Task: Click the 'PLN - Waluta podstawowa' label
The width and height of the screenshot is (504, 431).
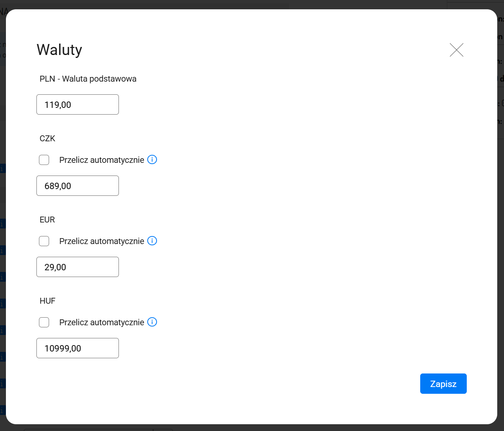Action: point(88,79)
